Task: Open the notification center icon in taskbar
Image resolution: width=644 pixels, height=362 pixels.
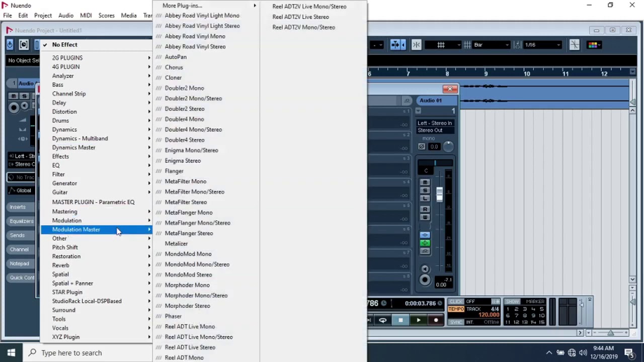Action: click(629, 352)
